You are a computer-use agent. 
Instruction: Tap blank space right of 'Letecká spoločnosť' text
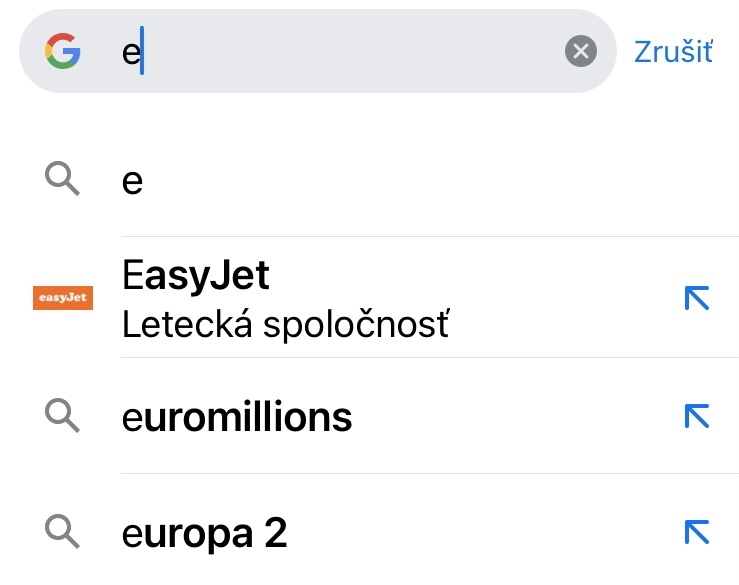coord(560,324)
